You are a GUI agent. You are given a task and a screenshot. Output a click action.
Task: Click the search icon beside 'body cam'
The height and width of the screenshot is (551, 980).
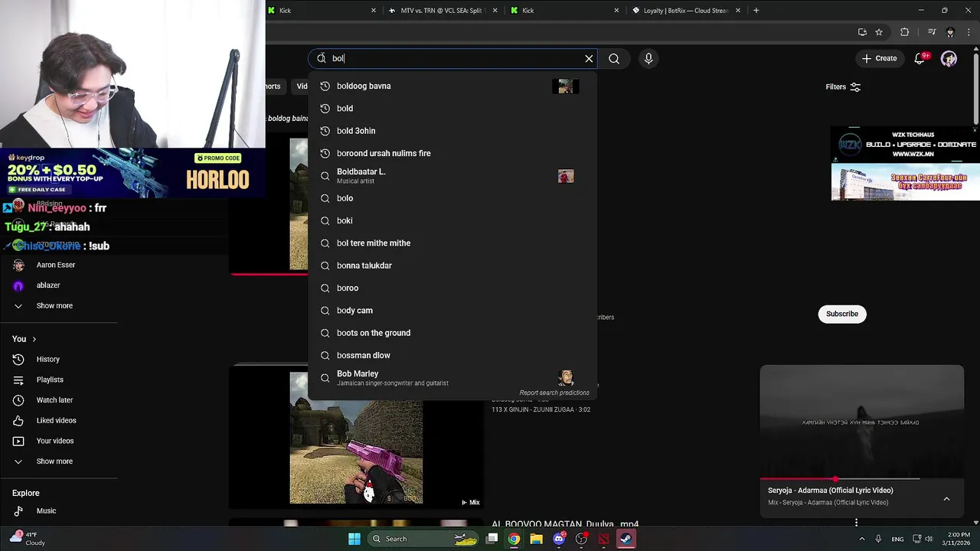(325, 310)
